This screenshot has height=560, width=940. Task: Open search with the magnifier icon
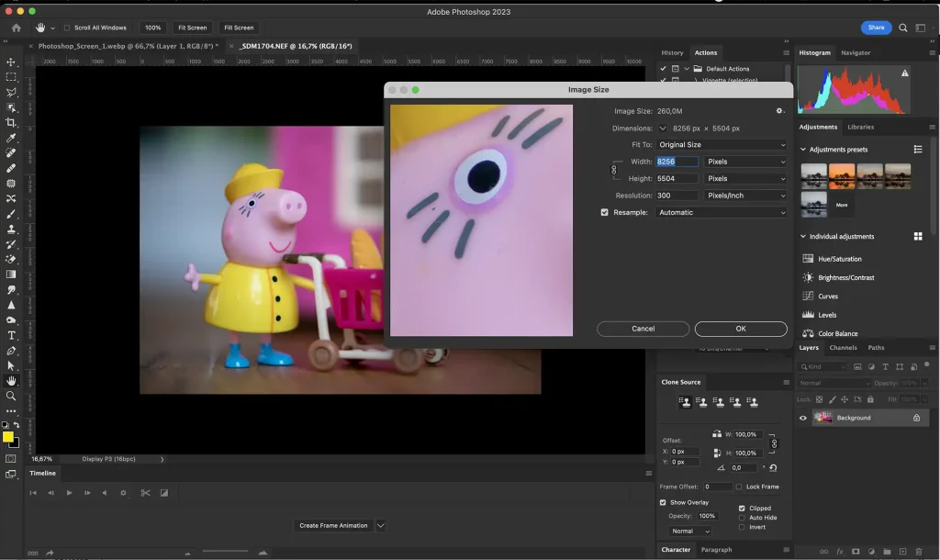point(903,28)
